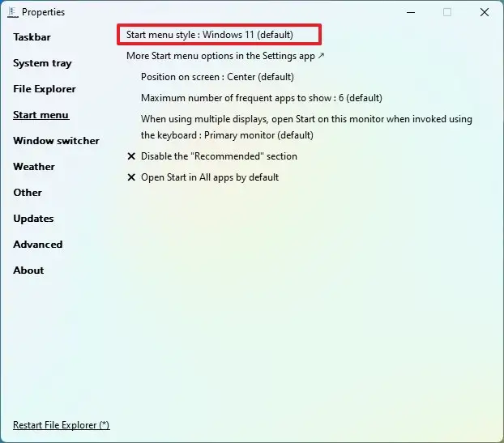
Task: Switch to the System tray section
Action: click(x=42, y=63)
